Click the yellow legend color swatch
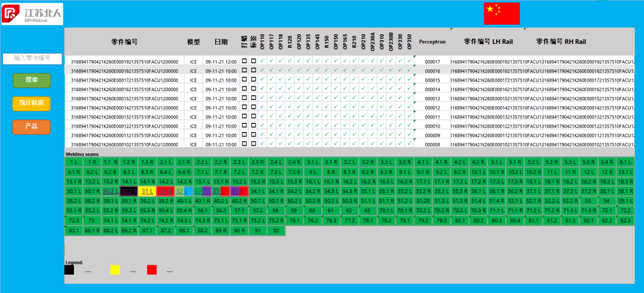 (x=115, y=270)
